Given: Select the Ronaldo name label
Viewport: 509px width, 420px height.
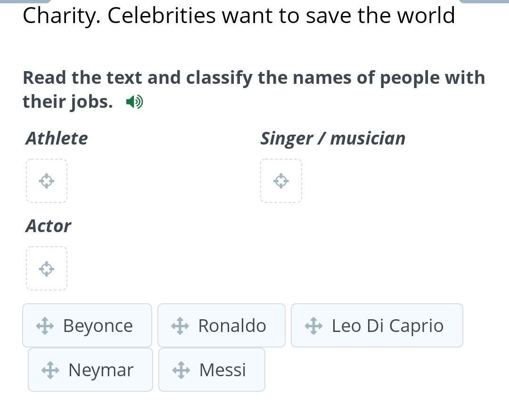Looking at the screenshot, I should coord(232,326).
